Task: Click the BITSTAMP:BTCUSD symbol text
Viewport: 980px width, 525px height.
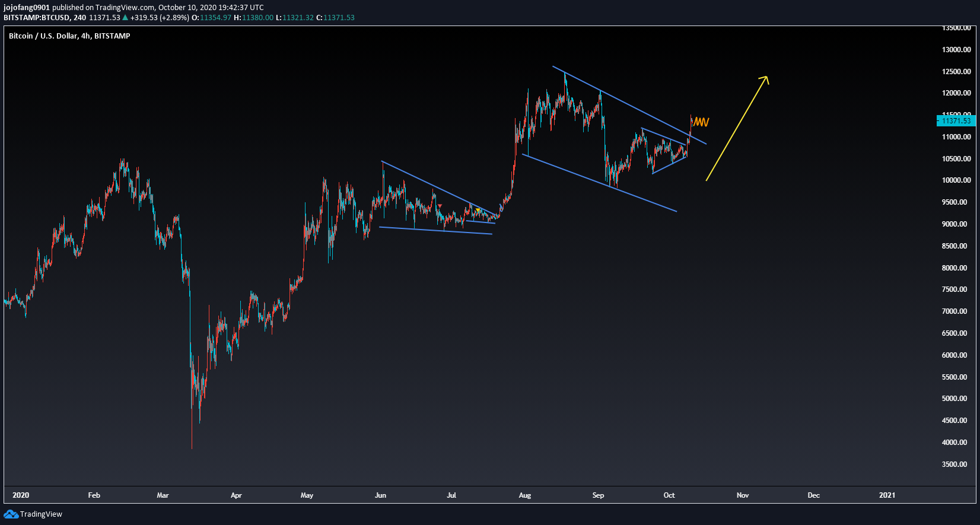Action: tap(36, 18)
